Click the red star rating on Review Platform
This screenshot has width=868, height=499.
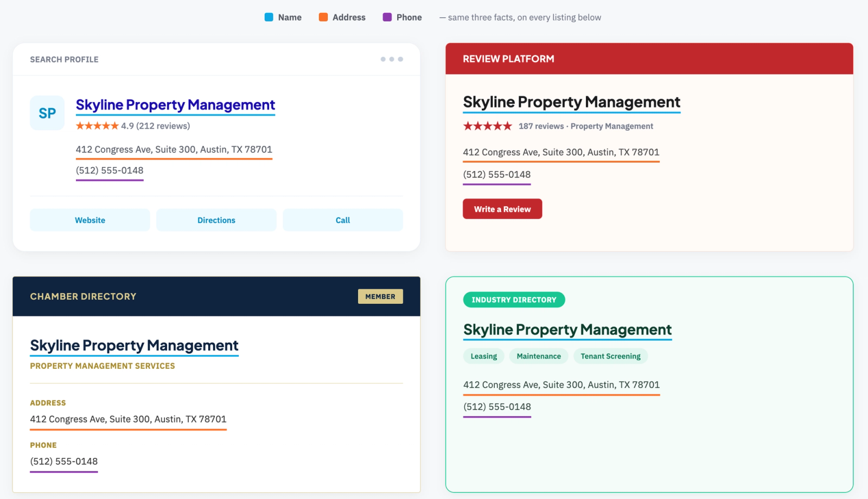tap(487, 126)
